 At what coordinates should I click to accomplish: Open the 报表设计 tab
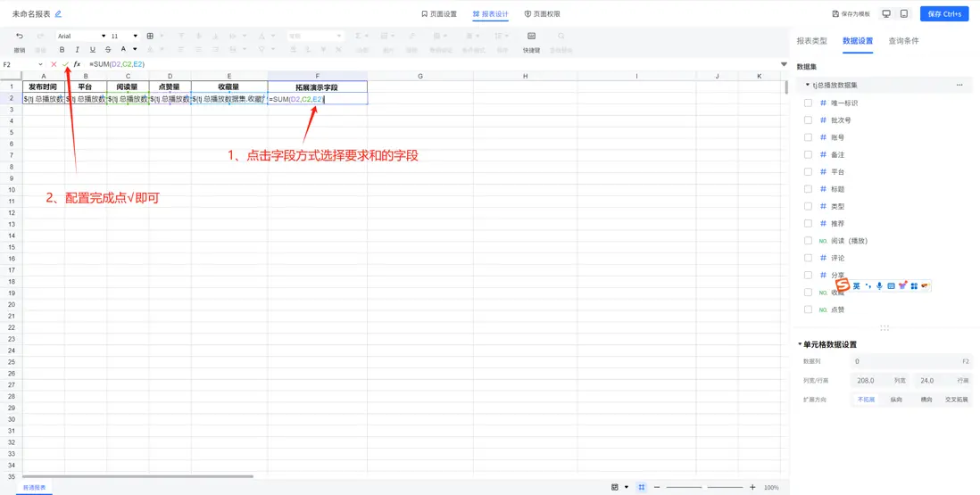(x=491, y=13)
